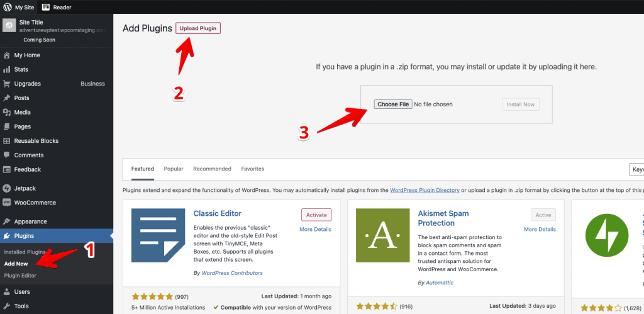Viewport: 644px width, 314px height.
Task: Open Plugin Editor submenu item
Action: pos(20,276)
